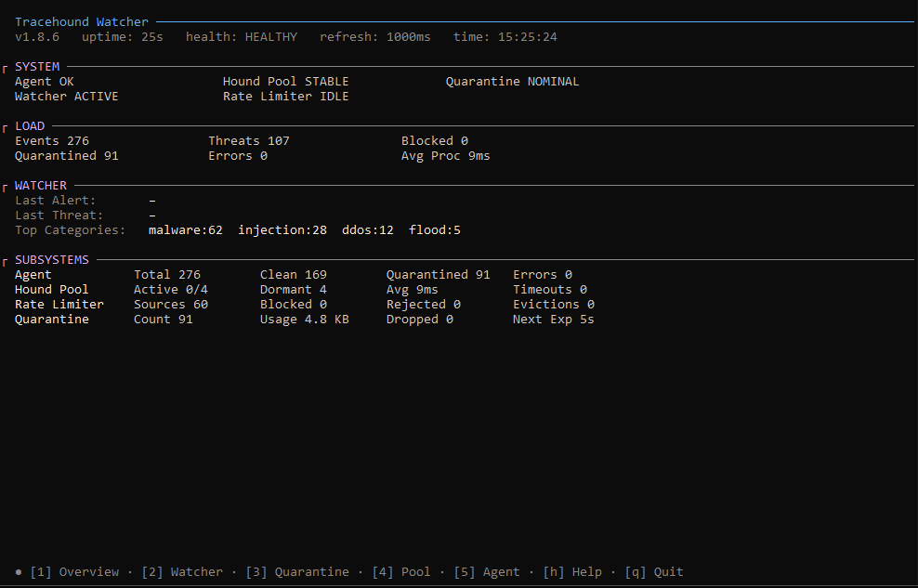Image resolution: width=918 pixels, height=588 pixels.
Task: Click Errors 0 in the Agent row
Action: 542,274
